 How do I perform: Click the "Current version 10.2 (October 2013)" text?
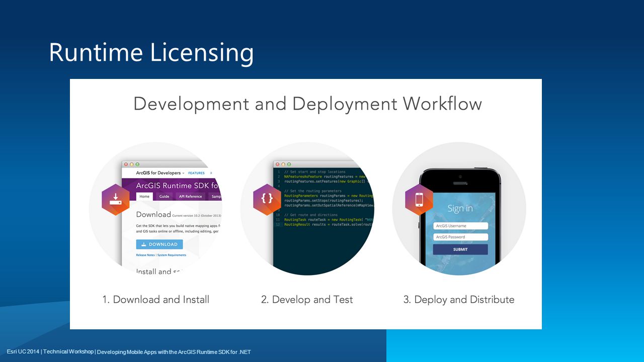click(x=197, y=216)
